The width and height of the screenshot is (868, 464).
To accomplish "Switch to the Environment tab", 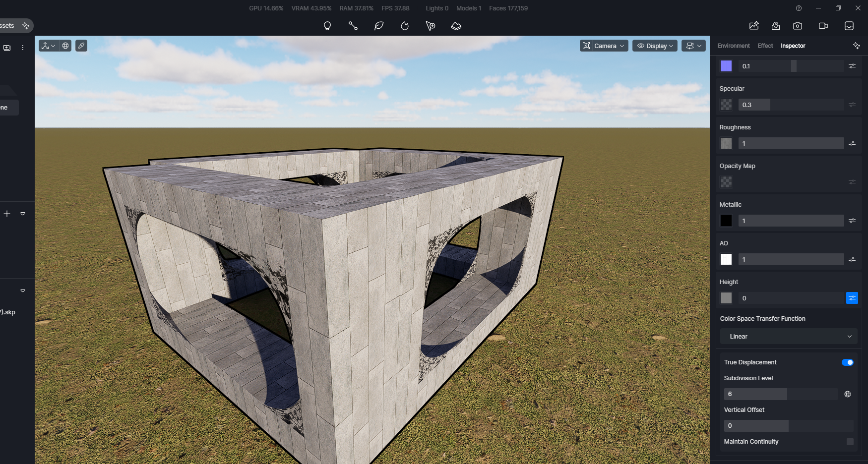I will [733, 46].
